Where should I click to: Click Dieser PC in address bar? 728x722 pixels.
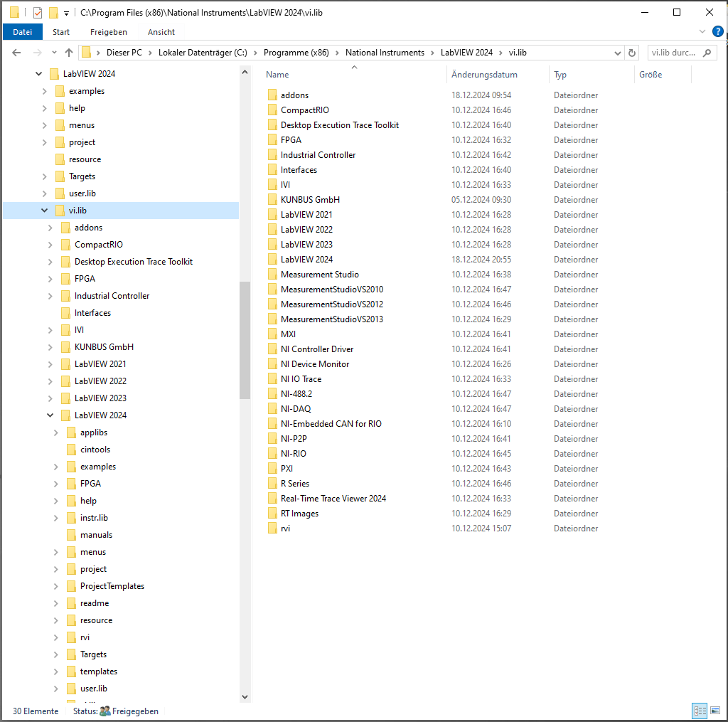tap(124, 53)
